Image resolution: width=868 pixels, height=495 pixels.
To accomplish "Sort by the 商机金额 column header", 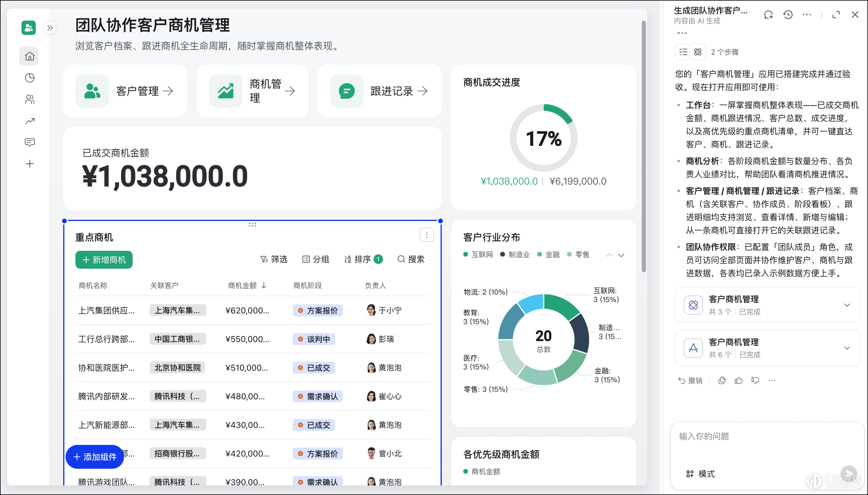I will 247,286.
